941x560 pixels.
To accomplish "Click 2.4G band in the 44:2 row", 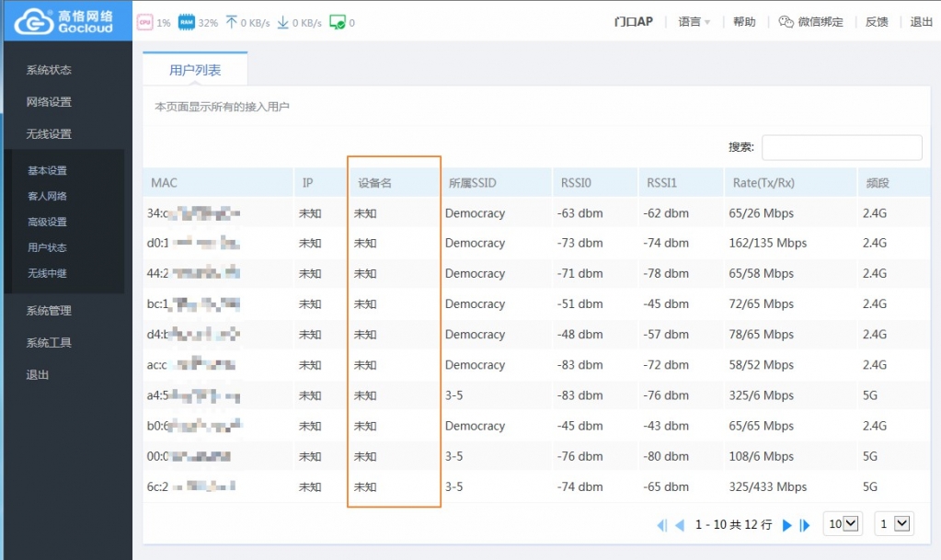I will (875, 273).
